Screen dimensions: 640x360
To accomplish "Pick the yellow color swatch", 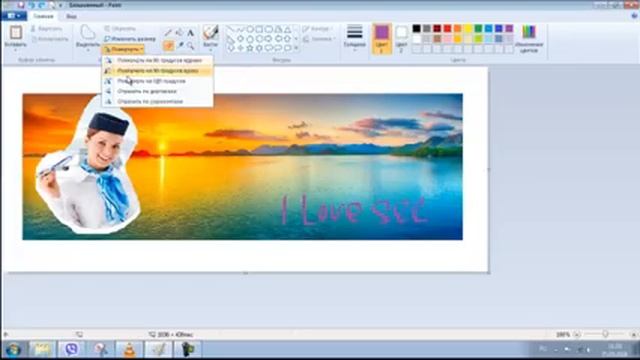I will (x=468, y=28).
